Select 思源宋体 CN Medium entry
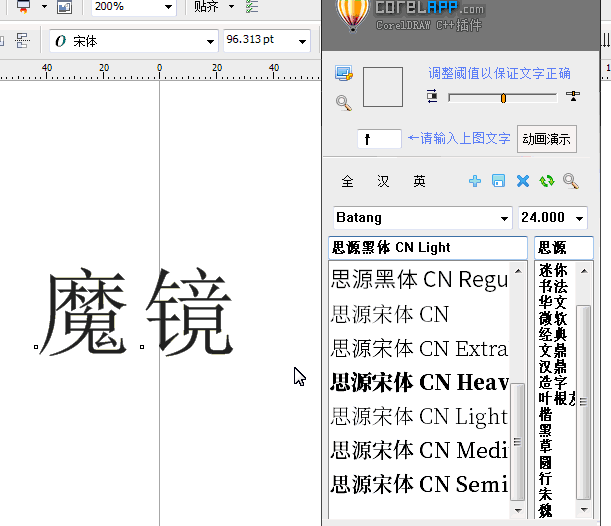This screenshot has height=526, width=611. 419,450
